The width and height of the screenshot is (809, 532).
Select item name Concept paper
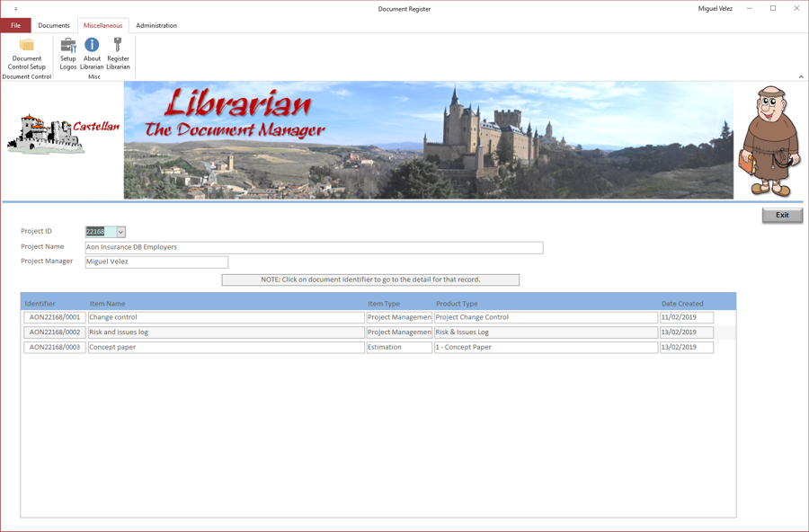point(226,347)
